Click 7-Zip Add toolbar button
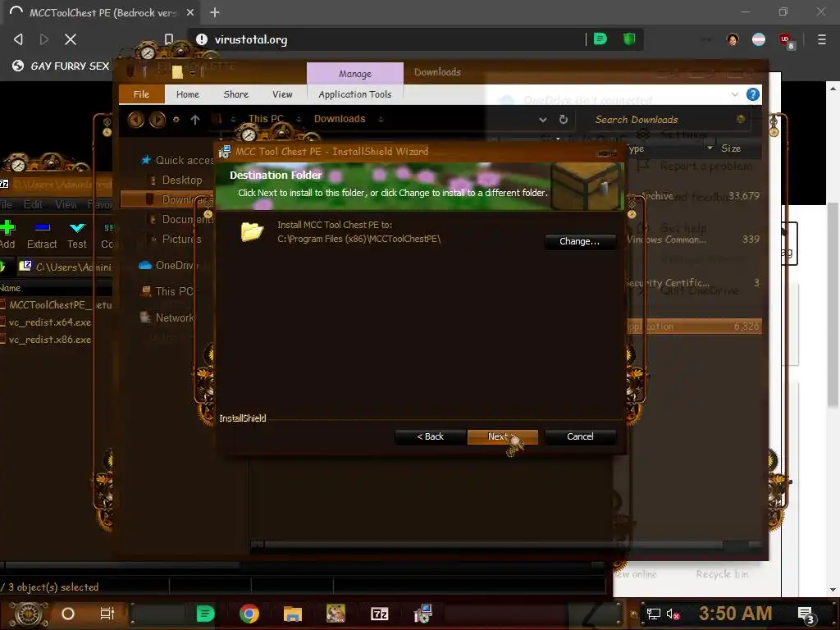Image resolution: width=840 pixels, height=630 pixels. pos(7,235)
